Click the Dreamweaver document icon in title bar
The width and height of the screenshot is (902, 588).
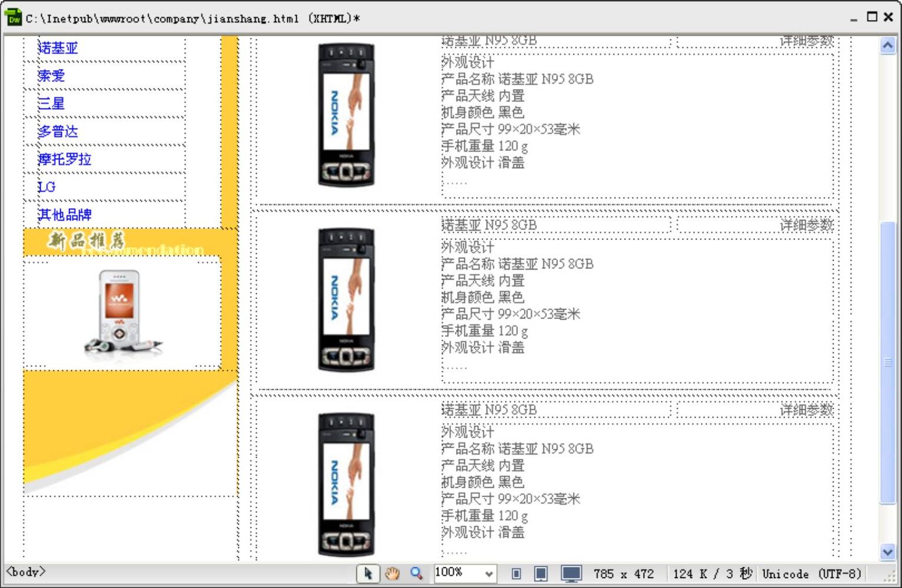click(x=13, y=18)
